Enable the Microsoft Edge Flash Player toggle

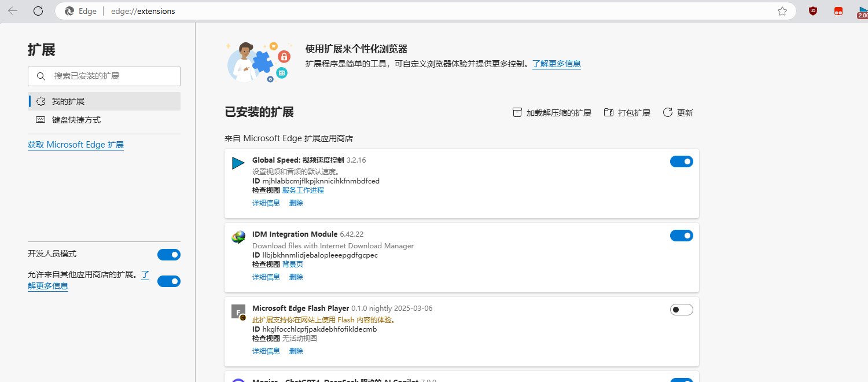tap(682, 310)
